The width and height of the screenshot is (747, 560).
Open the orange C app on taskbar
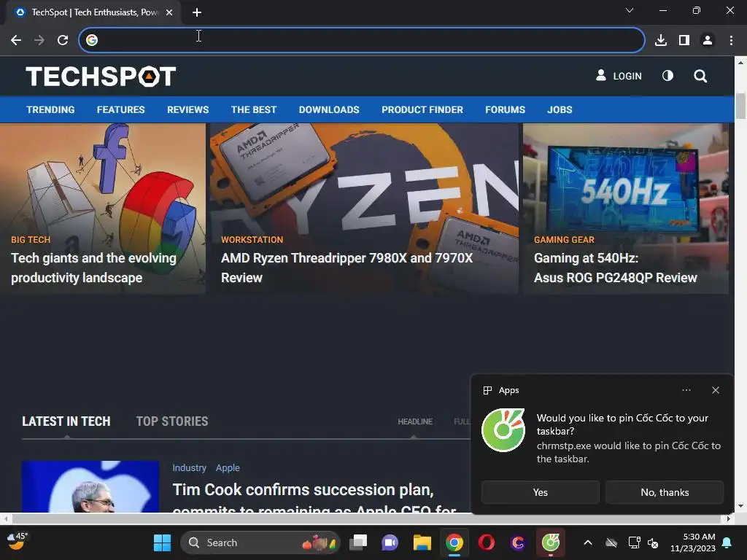518,542
